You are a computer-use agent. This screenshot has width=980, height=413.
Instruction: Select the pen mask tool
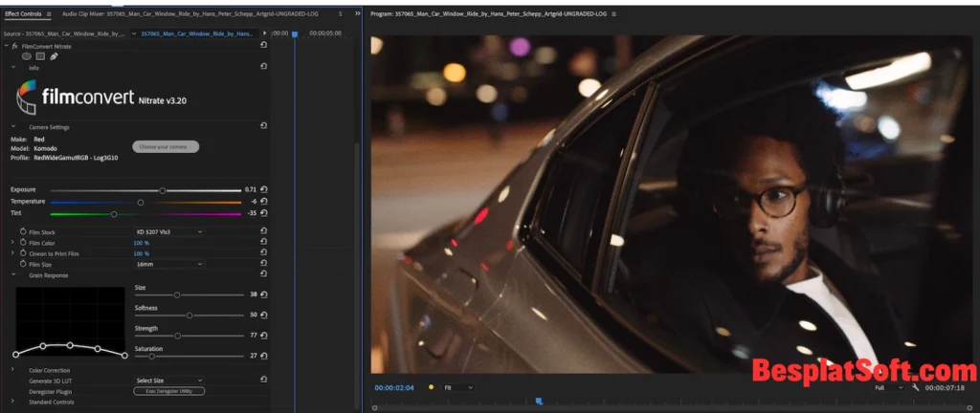55,56
